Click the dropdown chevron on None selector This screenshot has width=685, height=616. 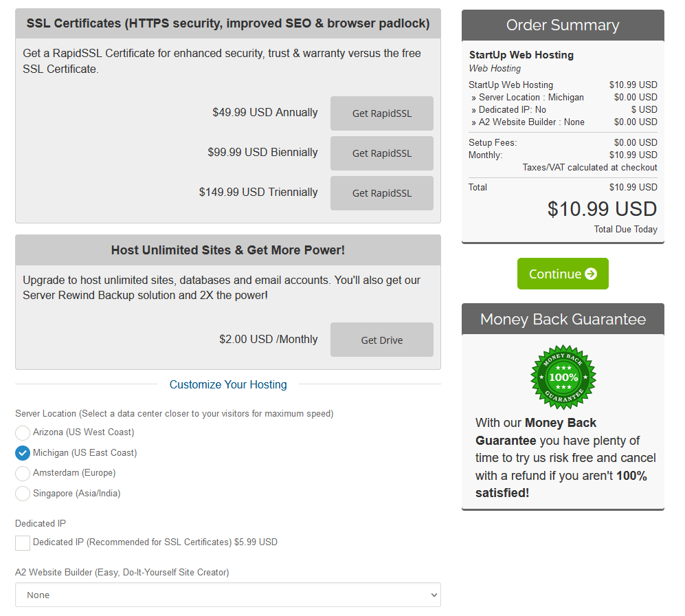click(x=433, y=595)
